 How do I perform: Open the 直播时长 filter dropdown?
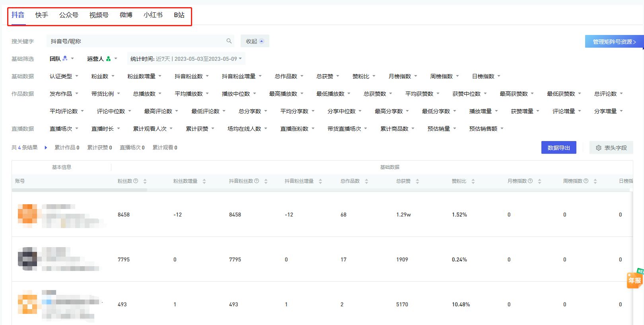point(106,129)
